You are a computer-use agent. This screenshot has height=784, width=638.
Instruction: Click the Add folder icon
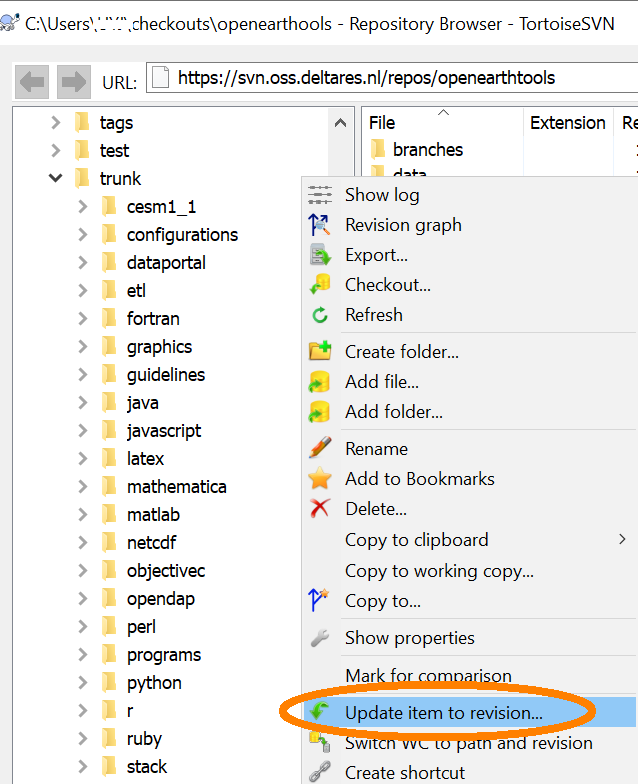320,412
